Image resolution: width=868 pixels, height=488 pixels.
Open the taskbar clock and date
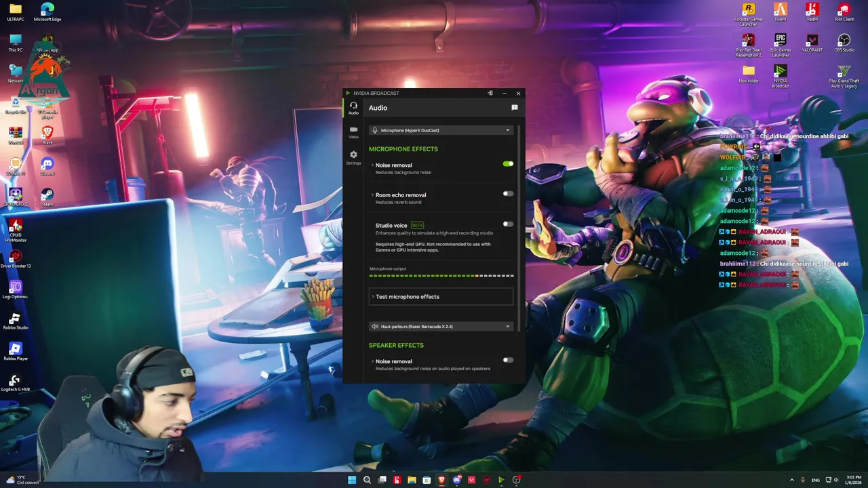(x=853, y=480)
